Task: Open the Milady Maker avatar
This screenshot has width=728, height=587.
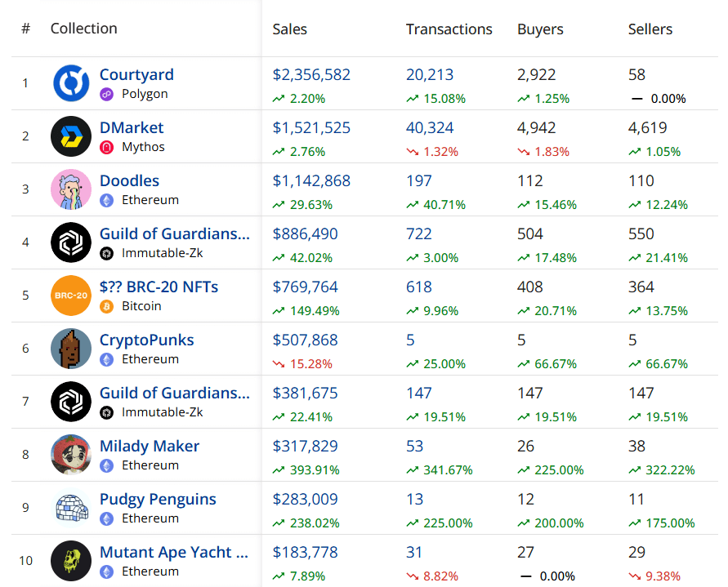Action: click(71, 455)
